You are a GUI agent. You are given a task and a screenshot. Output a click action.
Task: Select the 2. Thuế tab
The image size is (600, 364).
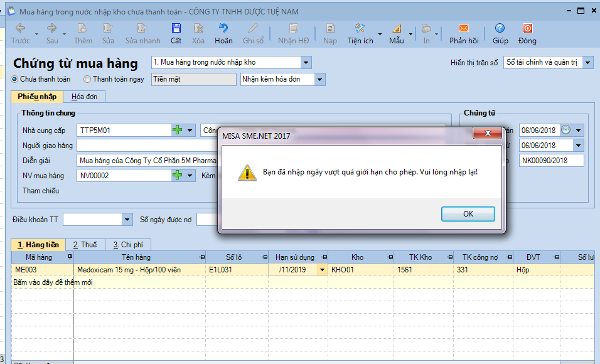pos(85,245)
